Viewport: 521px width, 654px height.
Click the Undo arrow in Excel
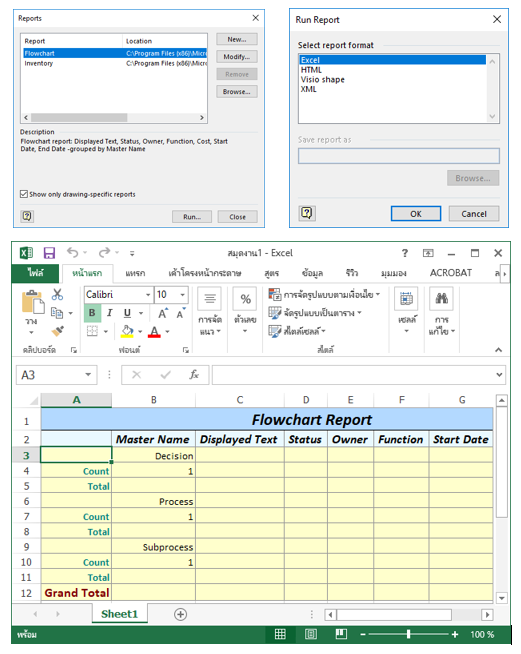[x=73, y=252]
